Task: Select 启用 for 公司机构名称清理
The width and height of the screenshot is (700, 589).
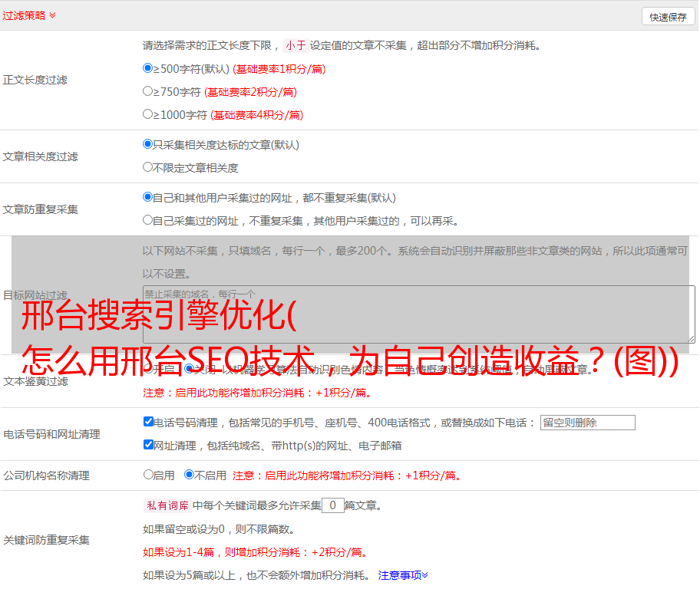Action: 148,475
